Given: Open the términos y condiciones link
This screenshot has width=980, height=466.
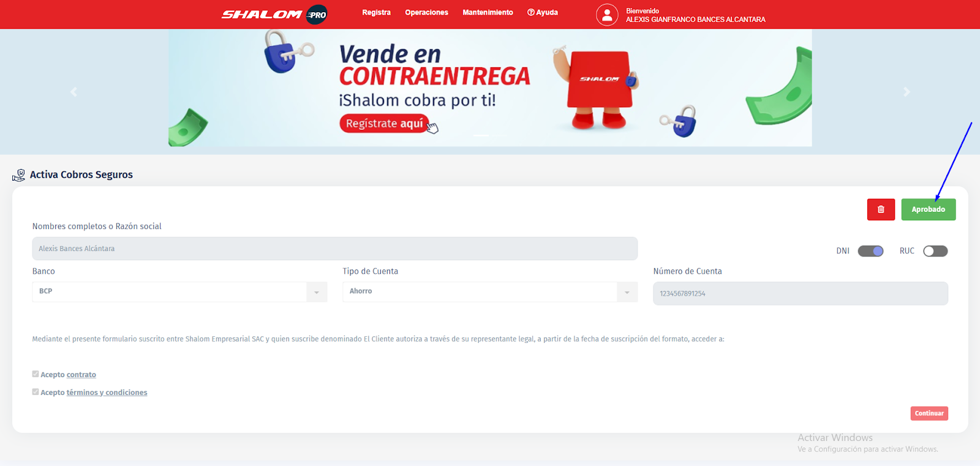Looking at the screenshot, I should click(x=107, y=393).
